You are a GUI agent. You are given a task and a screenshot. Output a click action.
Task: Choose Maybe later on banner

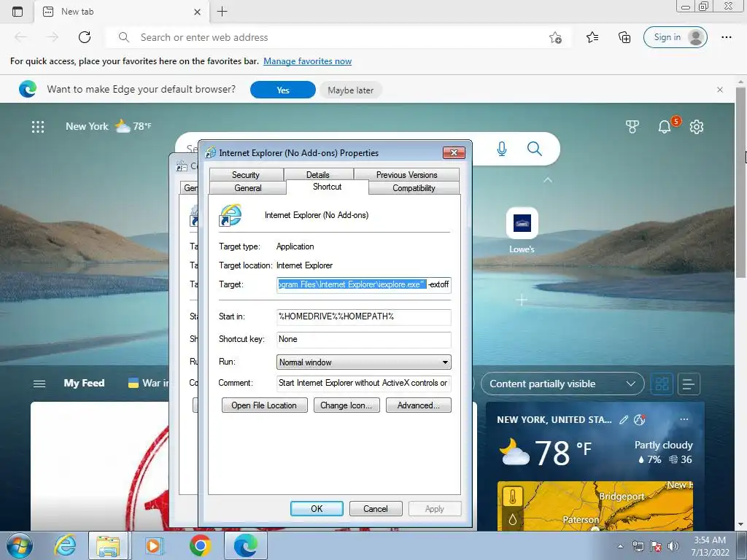pyautogui.click(x=351, y=90)
